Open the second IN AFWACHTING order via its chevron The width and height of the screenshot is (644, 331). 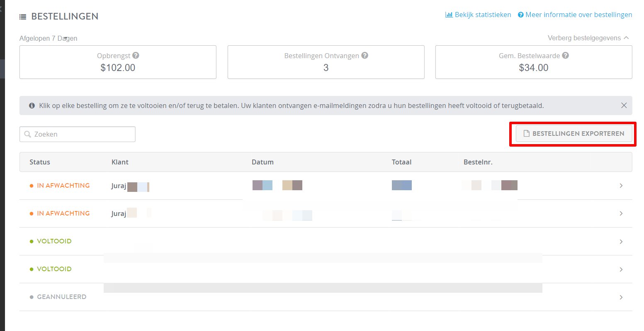tap(621, 213)
